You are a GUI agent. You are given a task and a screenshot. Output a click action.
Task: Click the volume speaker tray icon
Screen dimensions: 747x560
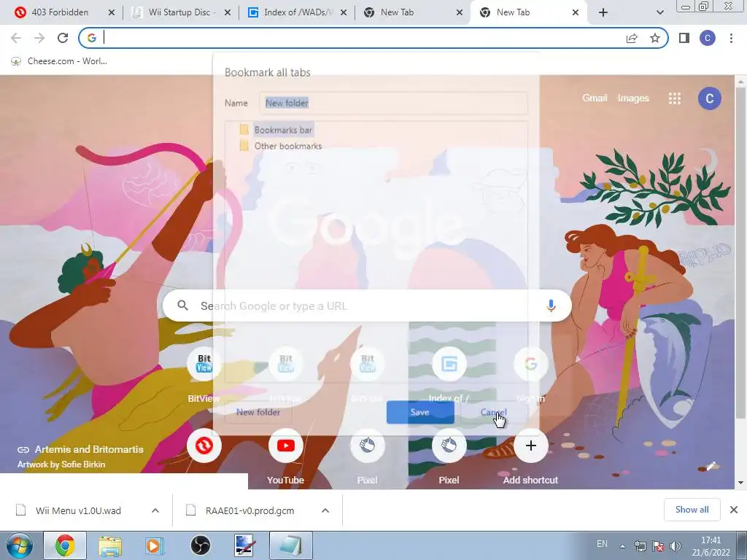(x=675, y=545)
